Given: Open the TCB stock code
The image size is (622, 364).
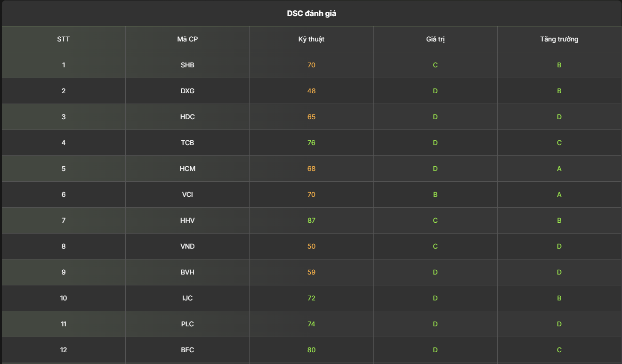Looking at the screenshot, I should tap(187, 143).
